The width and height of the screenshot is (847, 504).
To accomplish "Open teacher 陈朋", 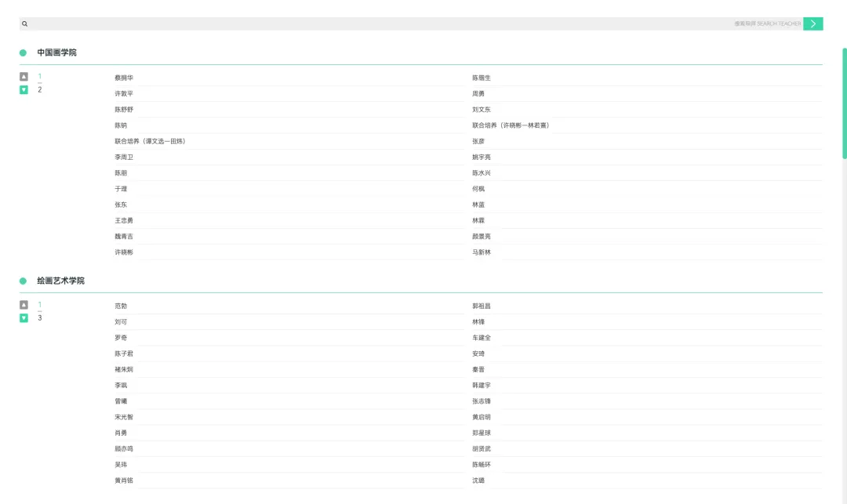I will coord(121,173).
